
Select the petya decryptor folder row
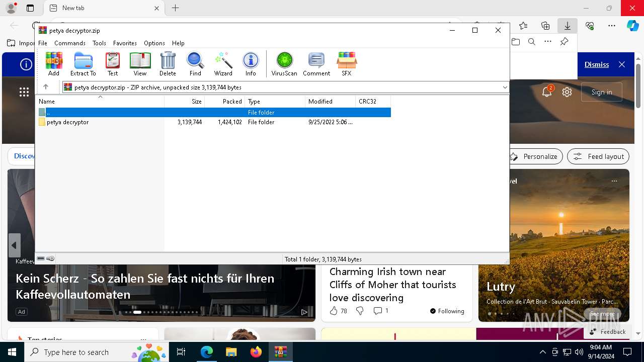click(213, 122)
